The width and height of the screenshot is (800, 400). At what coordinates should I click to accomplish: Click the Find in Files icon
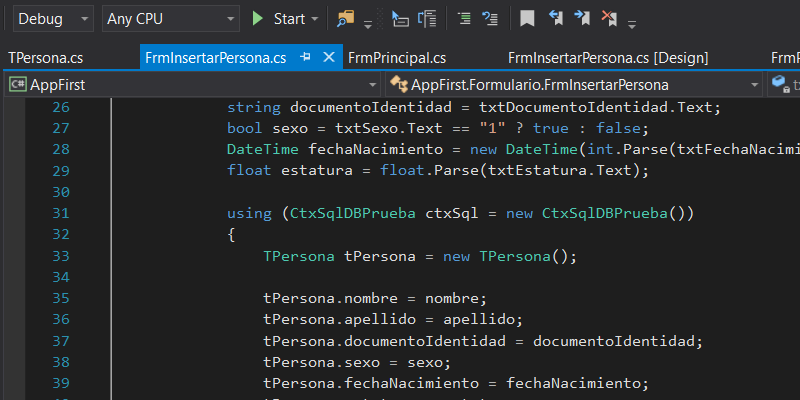point(347,19)
